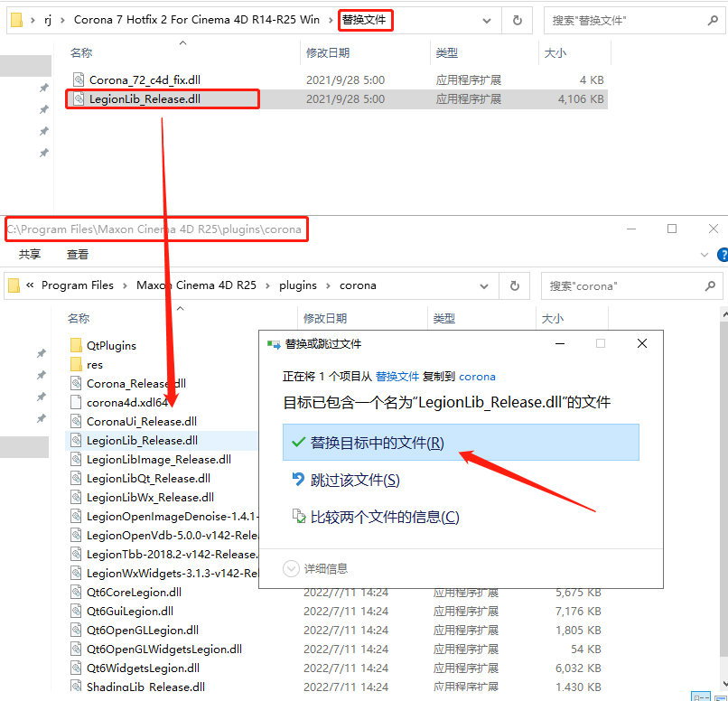Image resolution: width=728 pixels, height=701 pixels.
Task: Click folder icon in upper address bar
Action: tap(17, 20)
